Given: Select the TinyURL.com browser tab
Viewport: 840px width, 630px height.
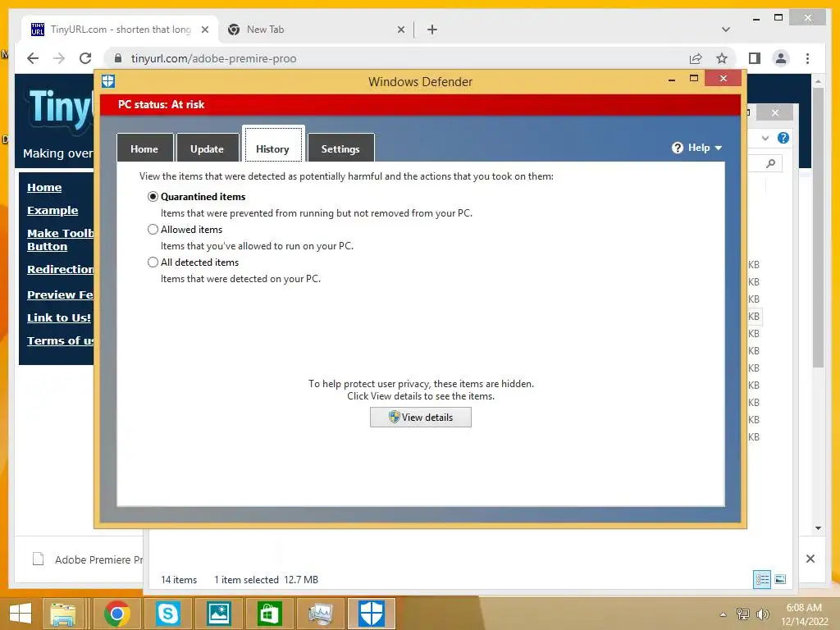Looking at the screenshot, I should [x=121, y=30].
